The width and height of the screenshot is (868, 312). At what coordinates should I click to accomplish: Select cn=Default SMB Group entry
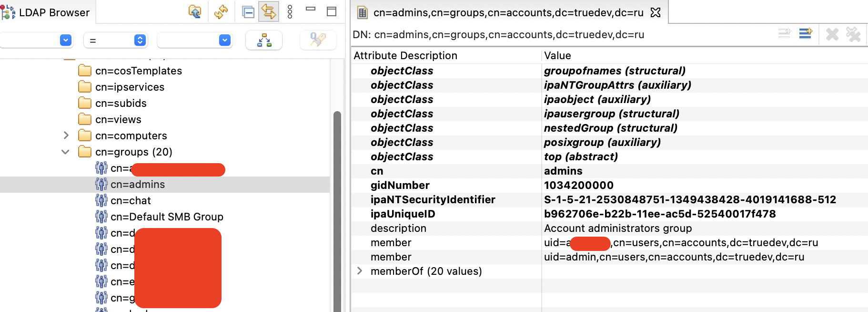[x=167, y=217]
